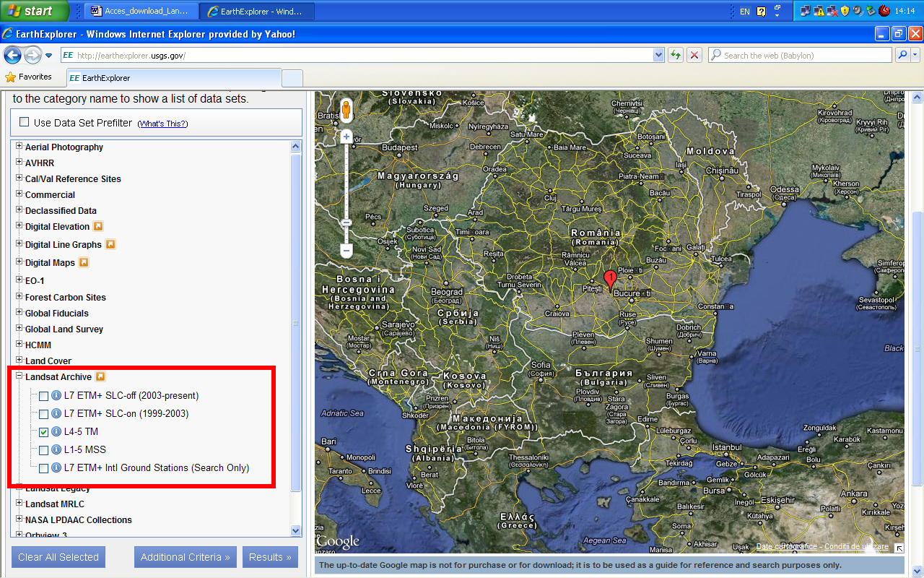Click the red map marker labeled 1

click(610, 280)
